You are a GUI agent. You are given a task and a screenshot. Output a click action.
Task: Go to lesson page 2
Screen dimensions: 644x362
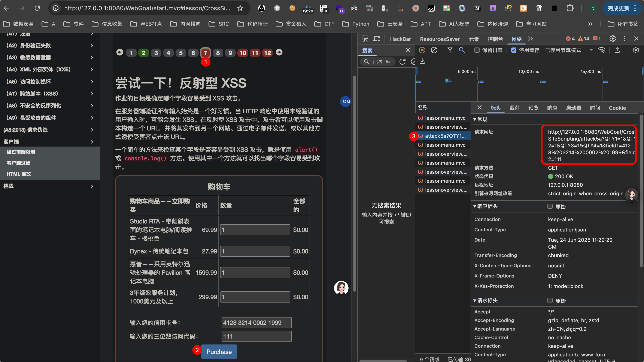coord(143,53)
